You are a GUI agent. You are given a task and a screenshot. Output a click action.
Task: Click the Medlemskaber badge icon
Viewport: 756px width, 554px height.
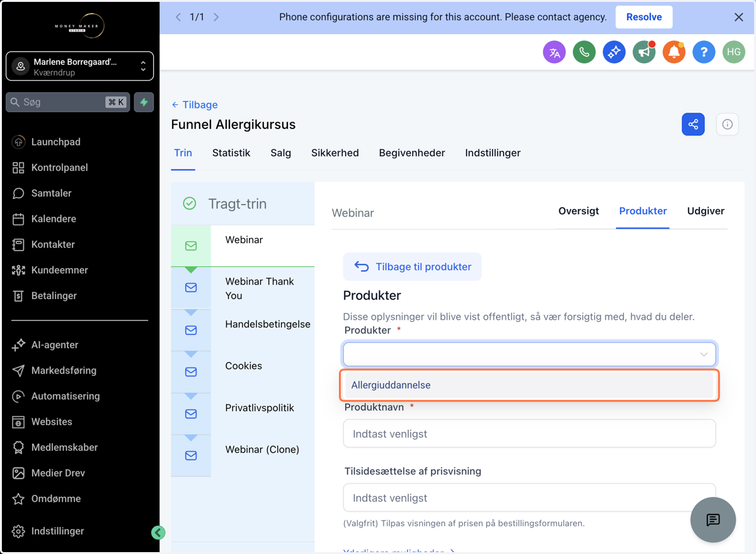click(x=18, y=448)
